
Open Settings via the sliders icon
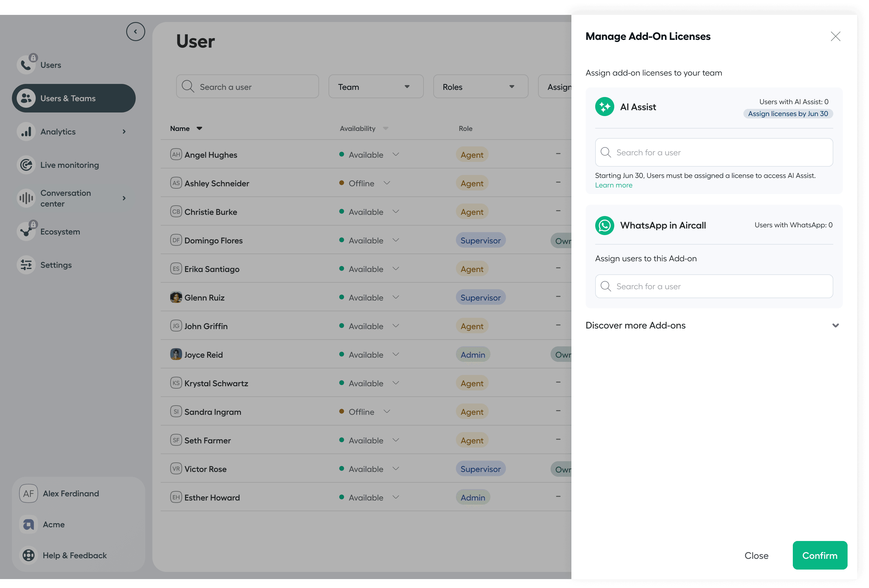coord(26,265)
